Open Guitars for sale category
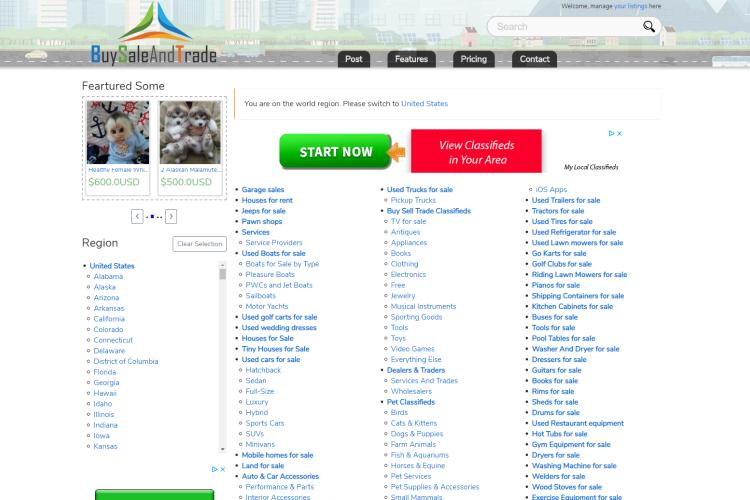 (x=556, y=370)
